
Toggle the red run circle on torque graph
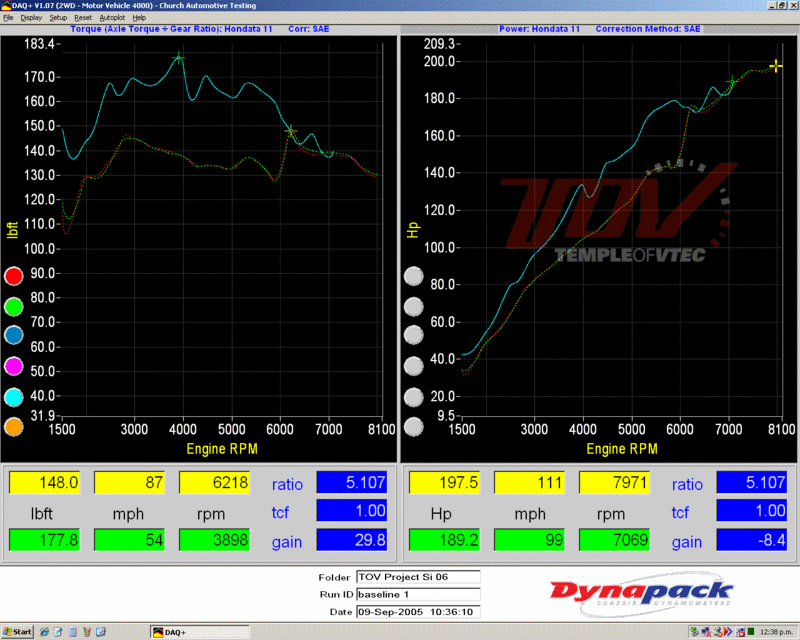[14, 276]
